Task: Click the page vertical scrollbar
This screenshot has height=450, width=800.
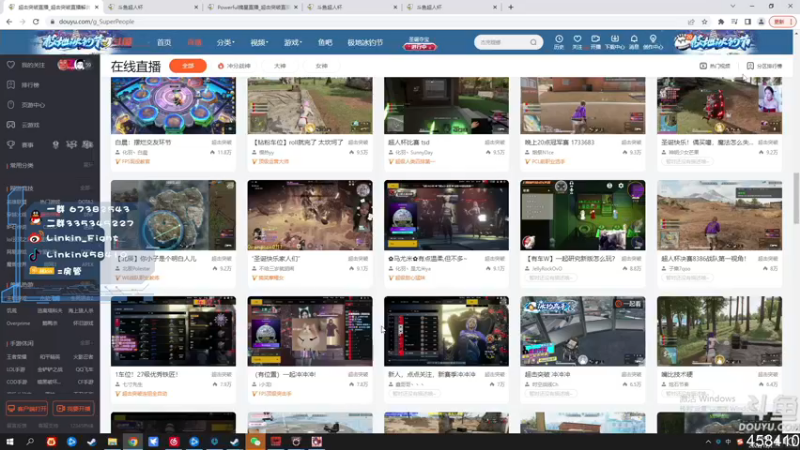Action: pyautogui.click(x=796, y=198)
